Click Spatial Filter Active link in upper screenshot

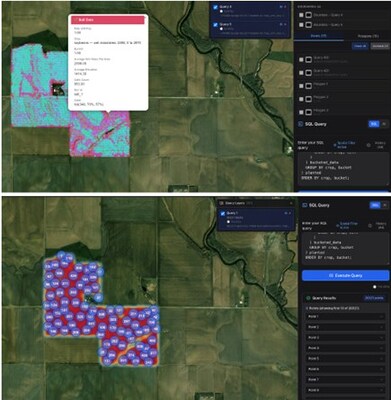[x=344, y=145]
